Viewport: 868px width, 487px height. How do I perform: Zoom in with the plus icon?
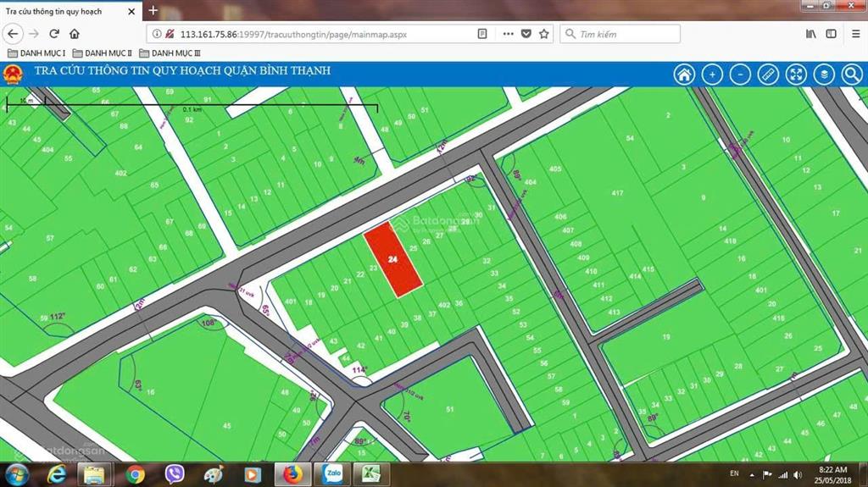point(712,75)
